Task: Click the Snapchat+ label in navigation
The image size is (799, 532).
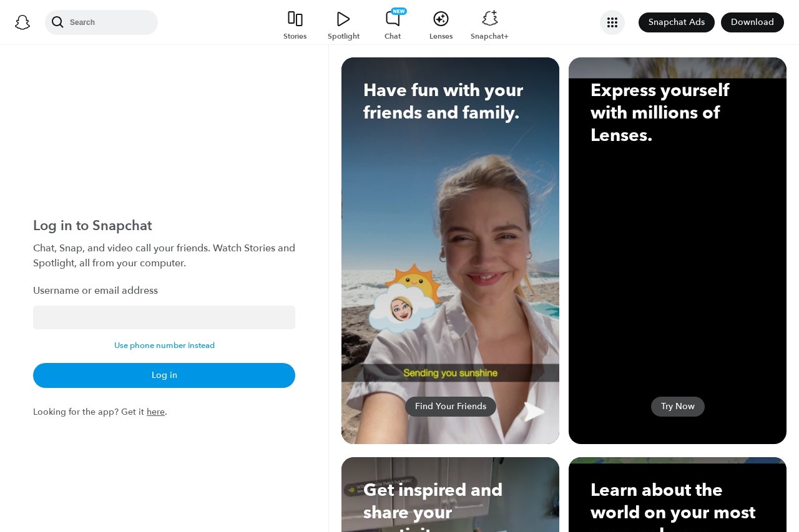Action: tap(489, 36)
